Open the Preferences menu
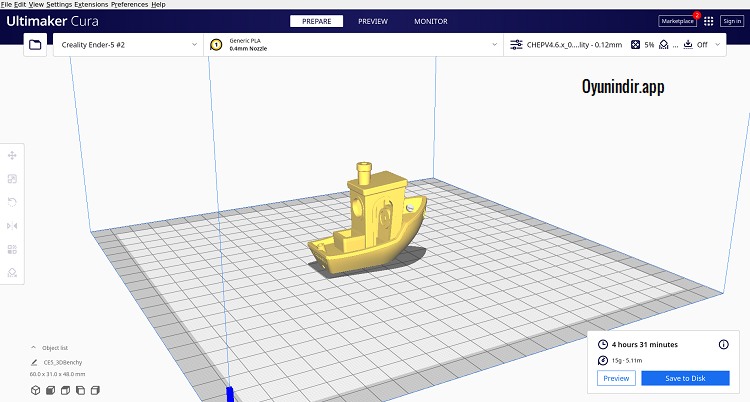The image size is (750, 402). (130, 4)
